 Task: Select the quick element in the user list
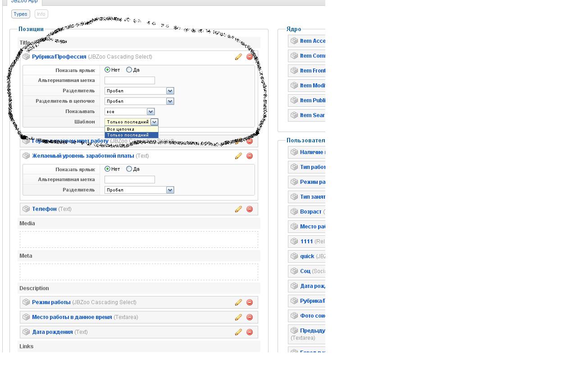coord(307,256)
